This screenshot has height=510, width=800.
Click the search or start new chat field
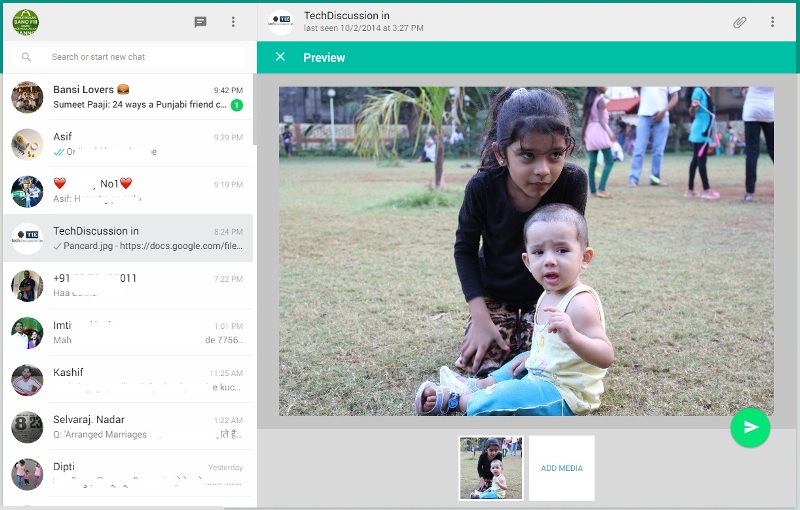pos(145,57)
